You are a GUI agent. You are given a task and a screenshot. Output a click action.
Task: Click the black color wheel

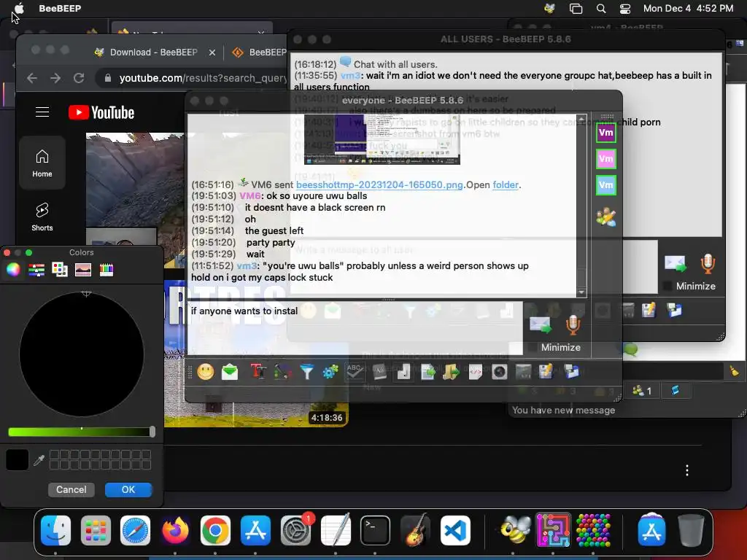pos(82,354)
